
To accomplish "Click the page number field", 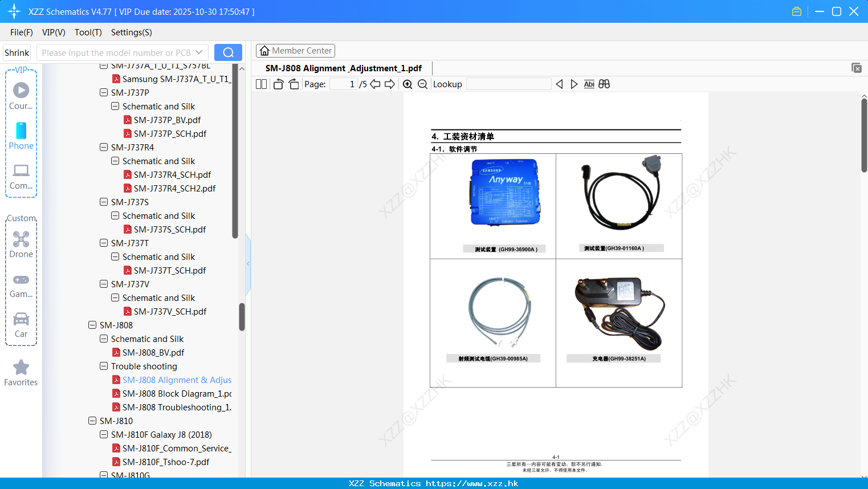I will point(343,84).
